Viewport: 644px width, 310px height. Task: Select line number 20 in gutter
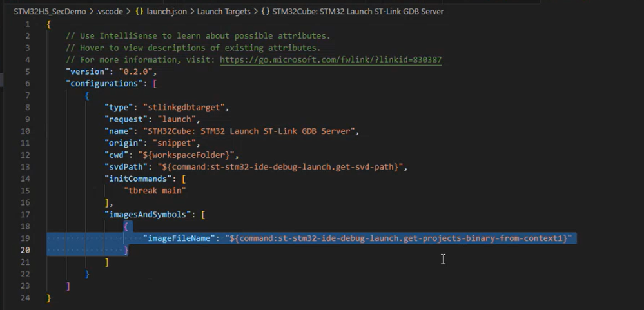click(26, 250)
